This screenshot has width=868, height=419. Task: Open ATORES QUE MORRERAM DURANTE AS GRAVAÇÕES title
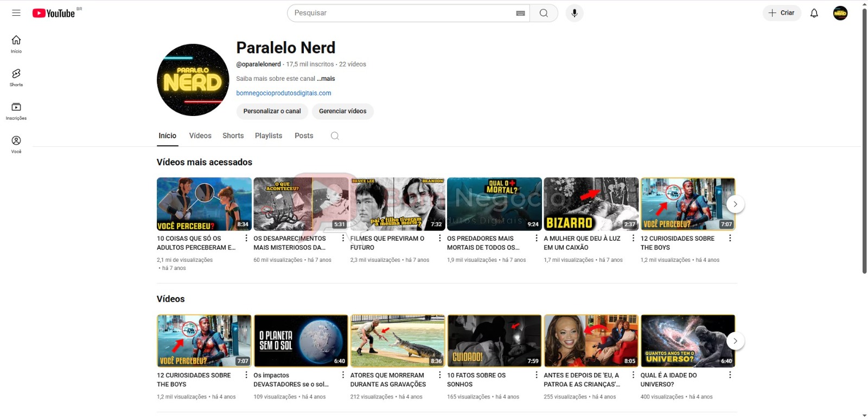(388, 379)
